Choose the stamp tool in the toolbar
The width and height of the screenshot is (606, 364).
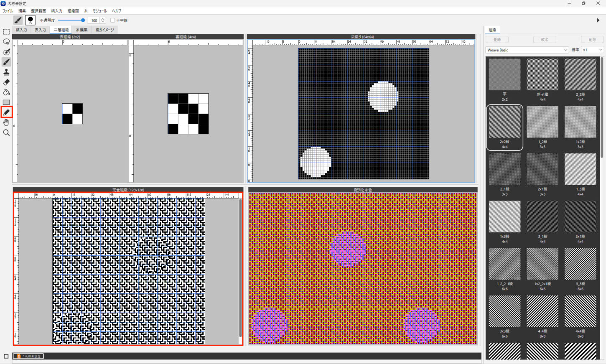(x=6, y=72)
